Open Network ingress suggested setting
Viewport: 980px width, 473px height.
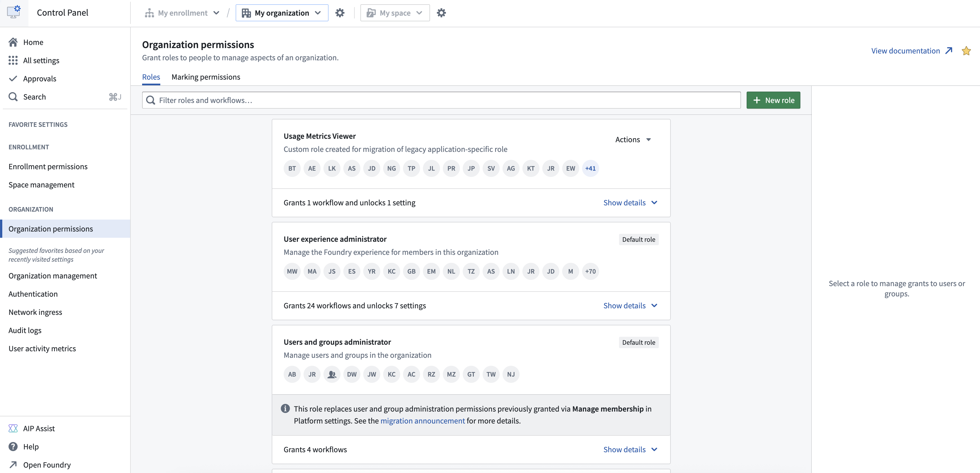point(35,312)
